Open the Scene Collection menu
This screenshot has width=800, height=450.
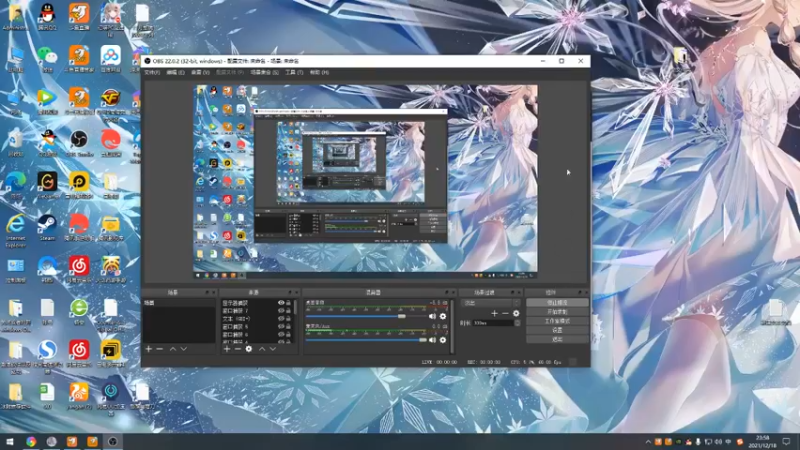(264, 72)
